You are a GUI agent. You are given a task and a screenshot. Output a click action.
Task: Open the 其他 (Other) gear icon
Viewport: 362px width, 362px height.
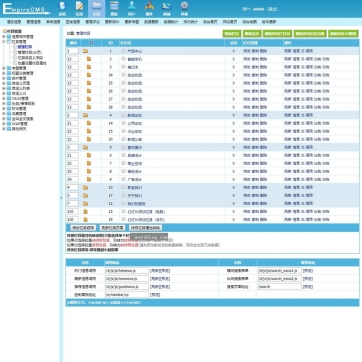click(184, 8)
